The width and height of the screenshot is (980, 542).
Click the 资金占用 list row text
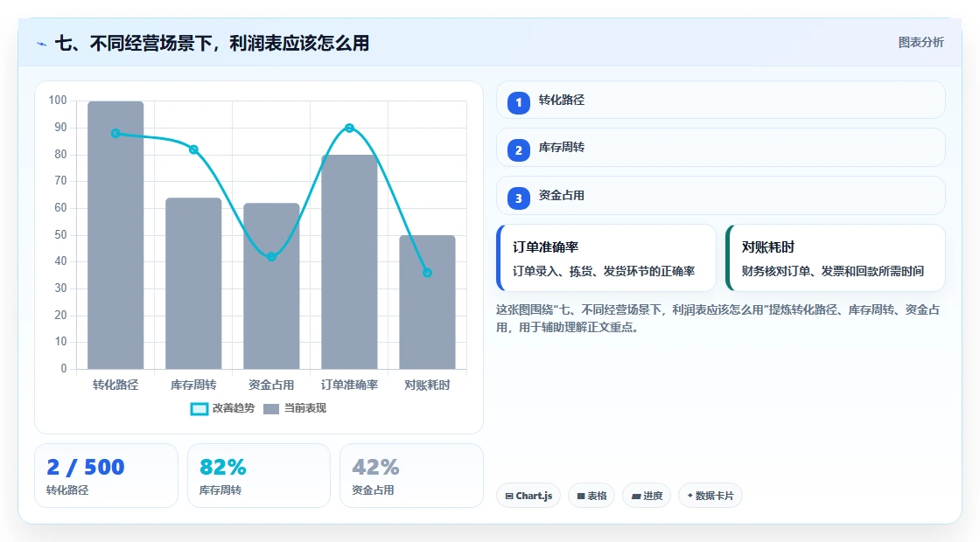point(561,196)
